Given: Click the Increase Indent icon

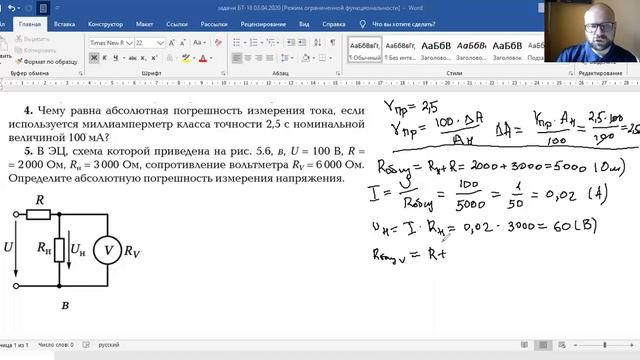Looking at the screenshot, I should 302,42.
